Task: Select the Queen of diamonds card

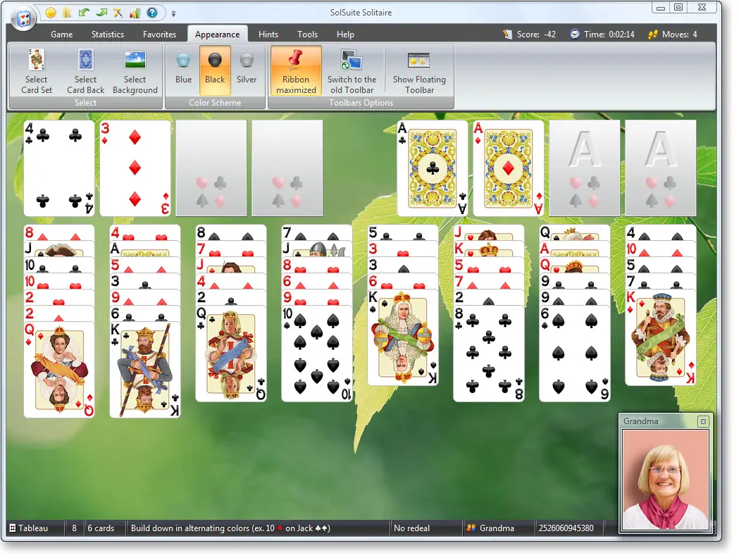Action: [x=59, y=370]
